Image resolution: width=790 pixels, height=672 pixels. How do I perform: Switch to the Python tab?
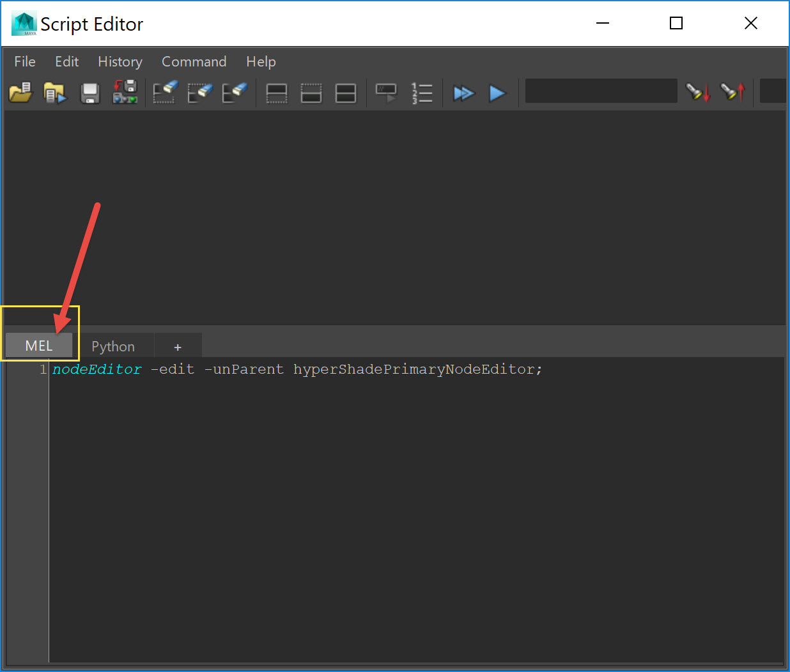point(112,346)
